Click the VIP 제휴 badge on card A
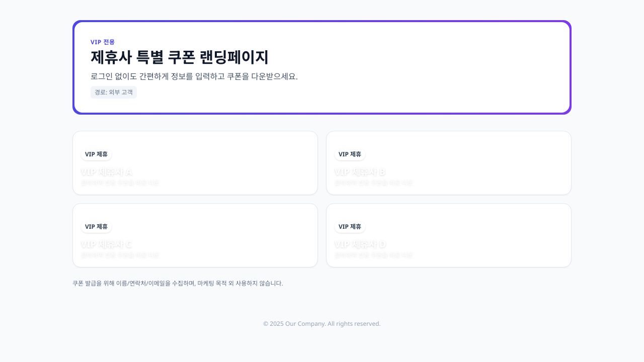 [x=96, y=154]
